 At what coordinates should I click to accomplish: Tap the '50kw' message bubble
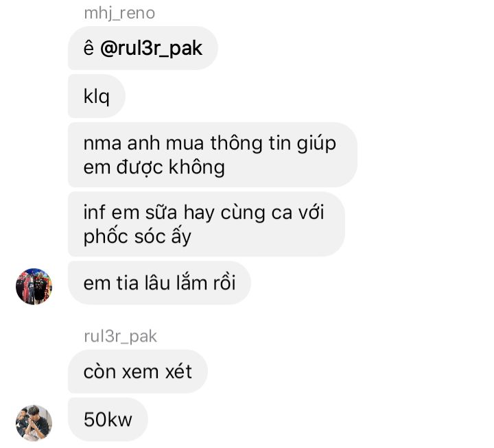pos(108,420)
